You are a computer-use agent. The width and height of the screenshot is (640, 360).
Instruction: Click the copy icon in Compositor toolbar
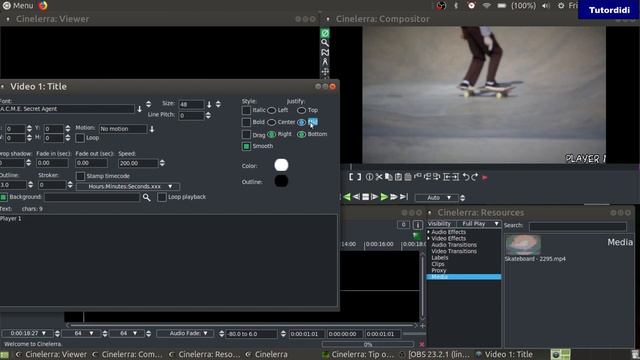click(389, 177)
